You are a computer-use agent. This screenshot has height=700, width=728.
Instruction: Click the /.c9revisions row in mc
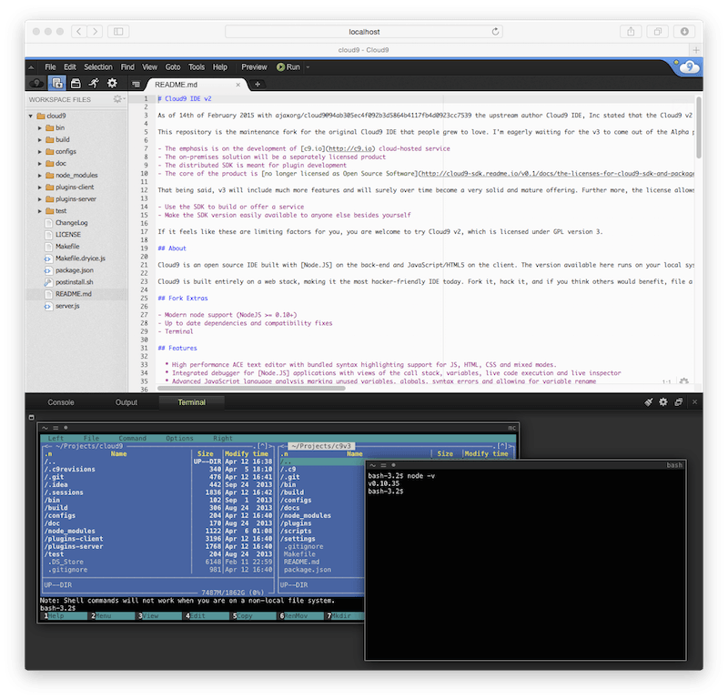[x=157, y=470]
